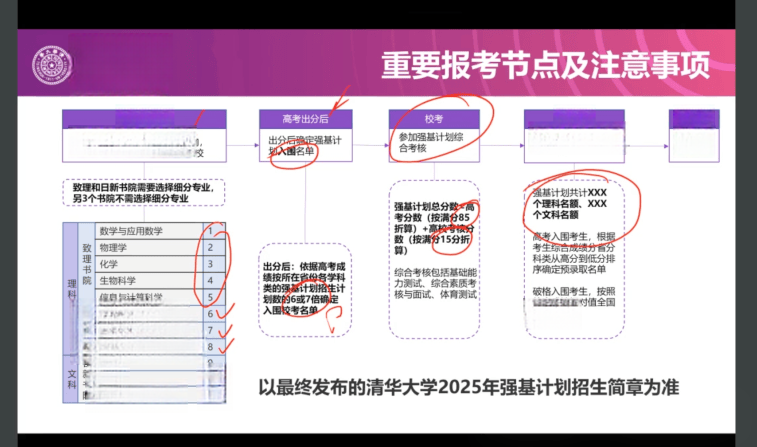Image resolution: width=757 pixels, height=447 pixels.
Task: Select the 参加强基计划综合考核 box
Action: (x=434, y=143)
